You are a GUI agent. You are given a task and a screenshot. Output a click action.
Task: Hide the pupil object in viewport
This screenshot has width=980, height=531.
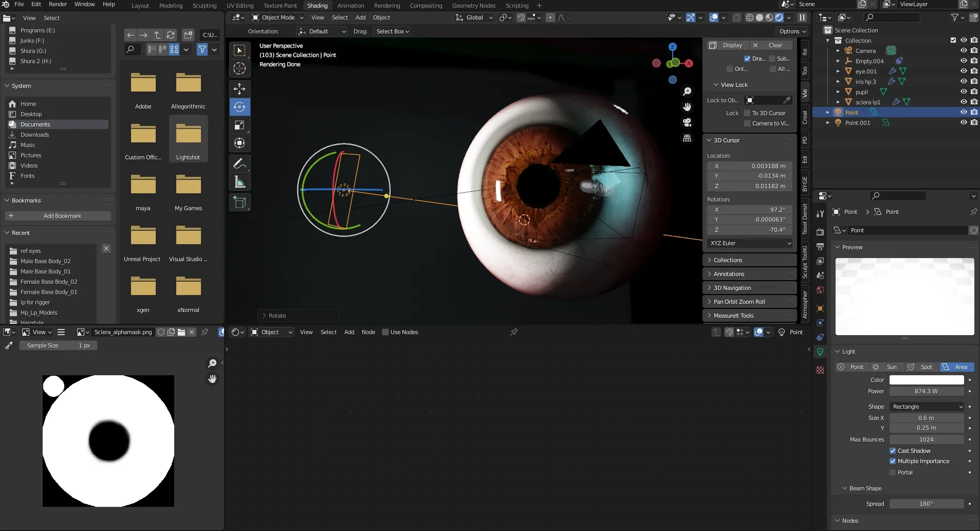pos(964,91)
